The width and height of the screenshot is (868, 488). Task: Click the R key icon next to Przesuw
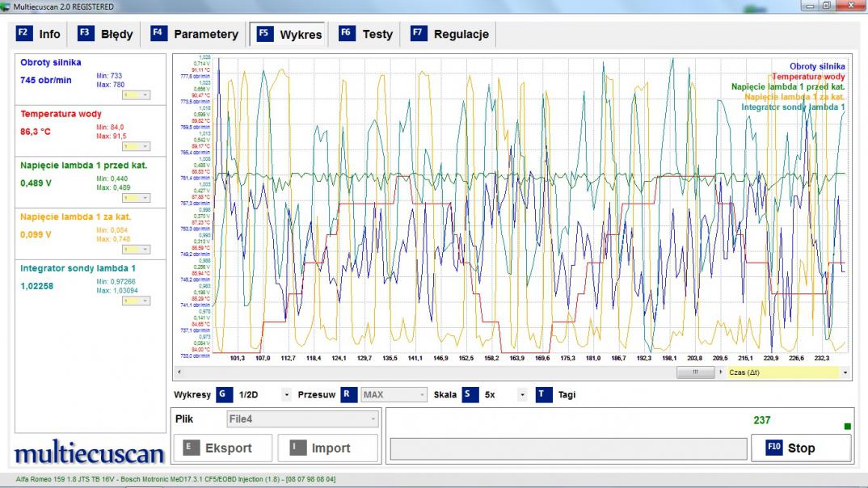click(x=348, y=395)
